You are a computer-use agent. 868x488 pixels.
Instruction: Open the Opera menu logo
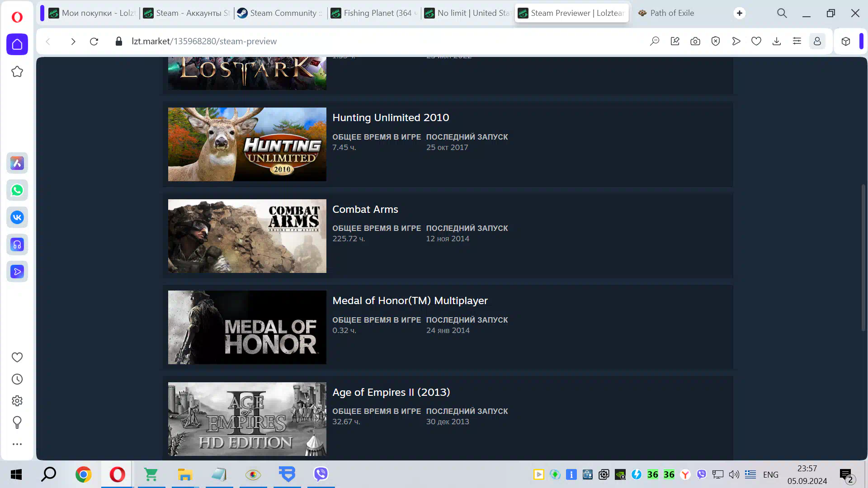tap(17, 17)
